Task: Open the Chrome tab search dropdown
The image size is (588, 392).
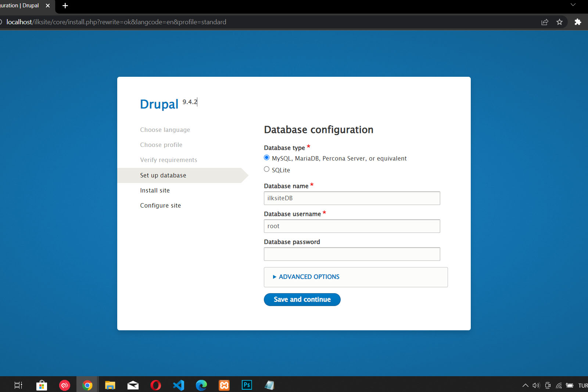Action: coord(573,5)
